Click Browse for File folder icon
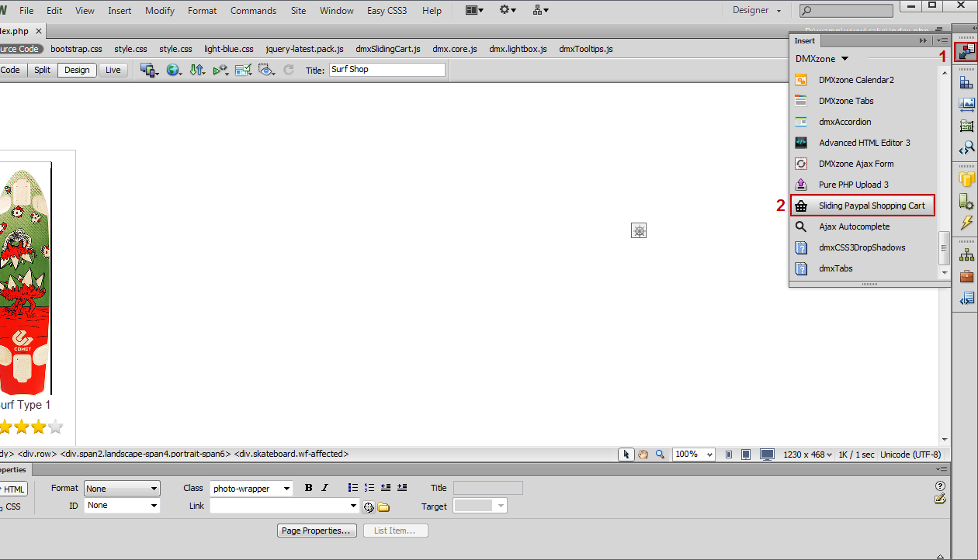Image resolution: width=978 pixels, height=560 pixels. (383, 507)
